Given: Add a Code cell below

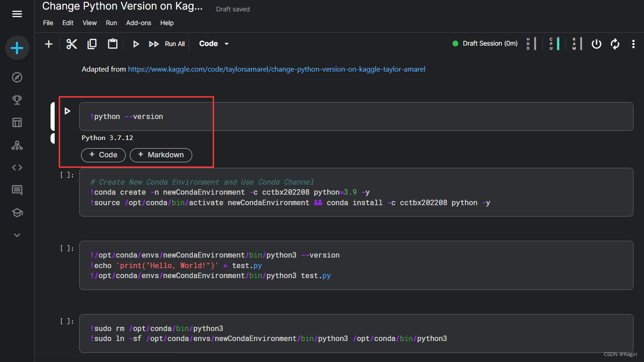Looking at the screenshot, I should click(103, 155).
